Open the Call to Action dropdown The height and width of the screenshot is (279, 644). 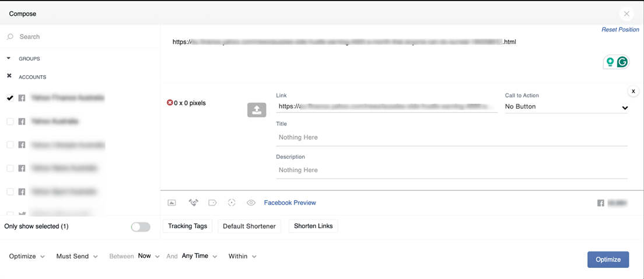point(566,107)
